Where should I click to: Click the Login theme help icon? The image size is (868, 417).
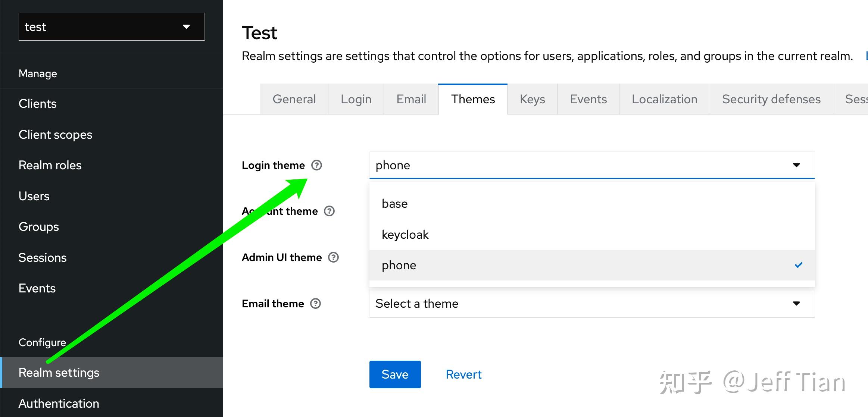316,165
